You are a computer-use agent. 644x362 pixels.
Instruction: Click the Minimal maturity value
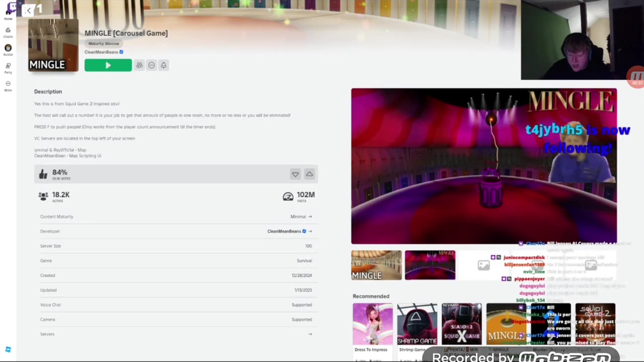298,217
